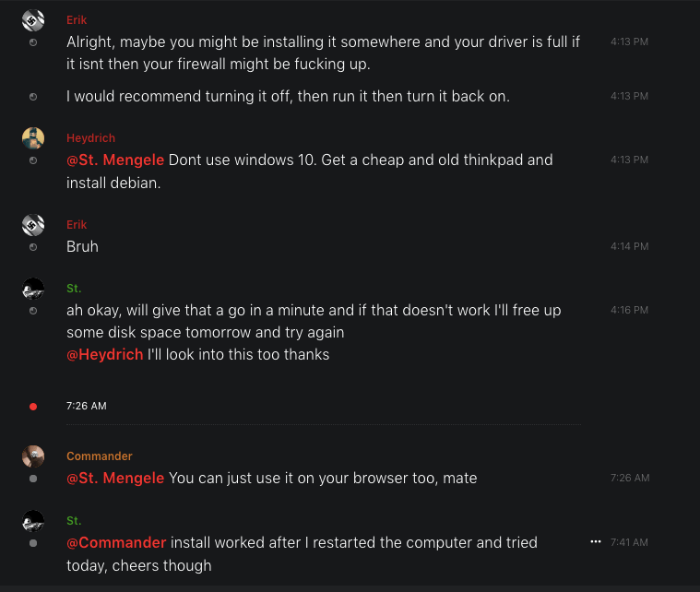The width and height of the screenshot is (700, 592).
Task: Click St.'s avatar beside the "install worked" message
Action: coord(33,521)
